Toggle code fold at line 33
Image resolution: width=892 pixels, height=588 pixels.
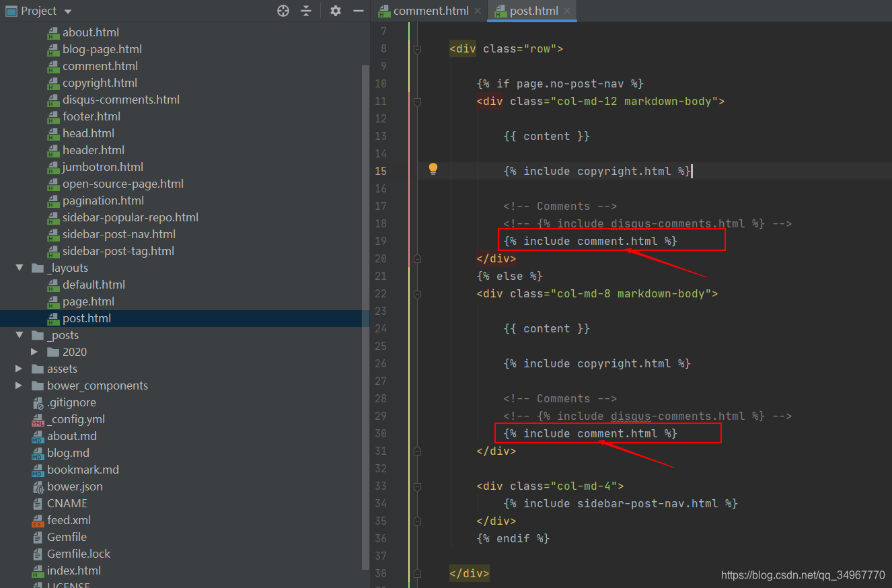417,486
